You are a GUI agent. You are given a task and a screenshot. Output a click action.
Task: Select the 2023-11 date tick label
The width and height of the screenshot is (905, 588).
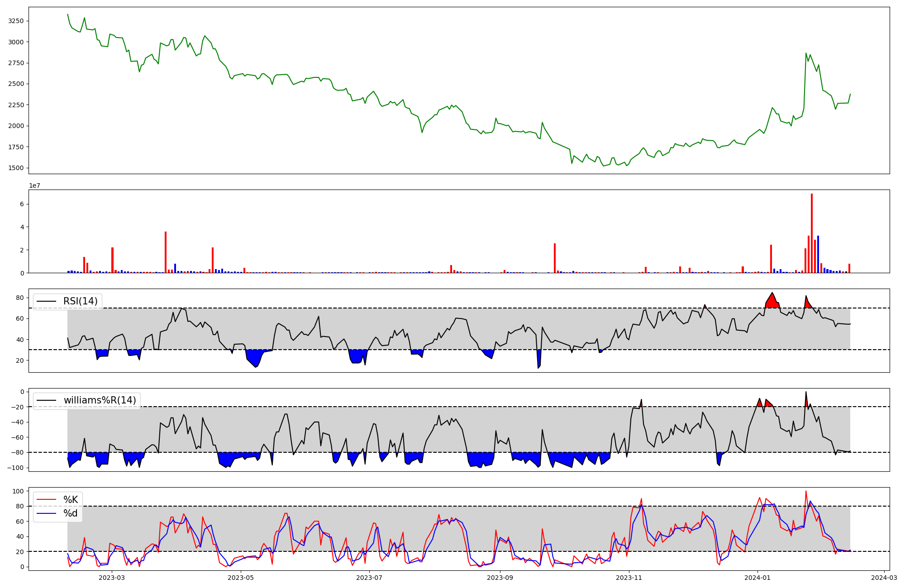coord(629,577)
